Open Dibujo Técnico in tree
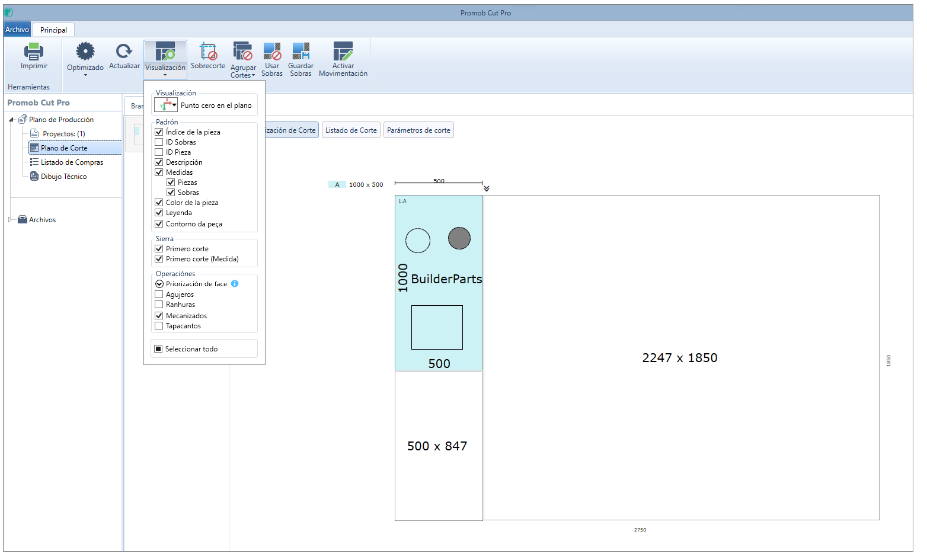Image resolution: width=927 pixels, height=560 pixels. 63,177
